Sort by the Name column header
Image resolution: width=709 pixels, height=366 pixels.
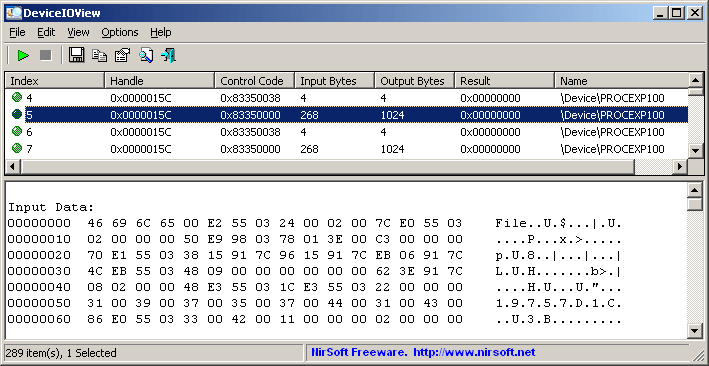pyautogui.click(x=621, y=81)
